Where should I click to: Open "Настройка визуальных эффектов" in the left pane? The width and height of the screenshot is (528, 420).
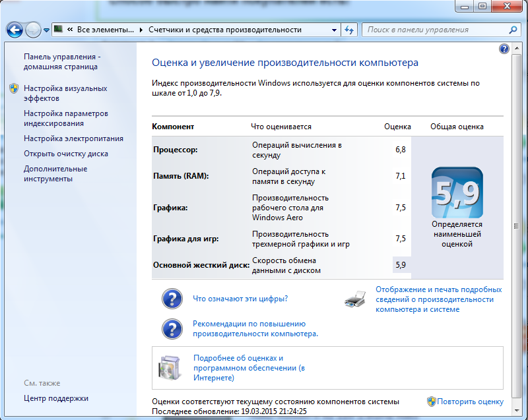(x=65, y=93)
